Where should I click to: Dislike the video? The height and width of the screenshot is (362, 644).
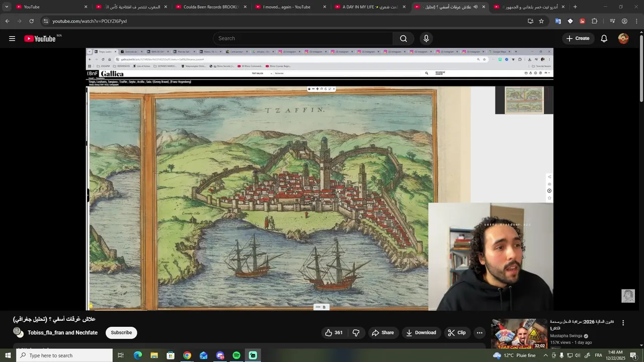pyautogui.click(x=356, y=333)
